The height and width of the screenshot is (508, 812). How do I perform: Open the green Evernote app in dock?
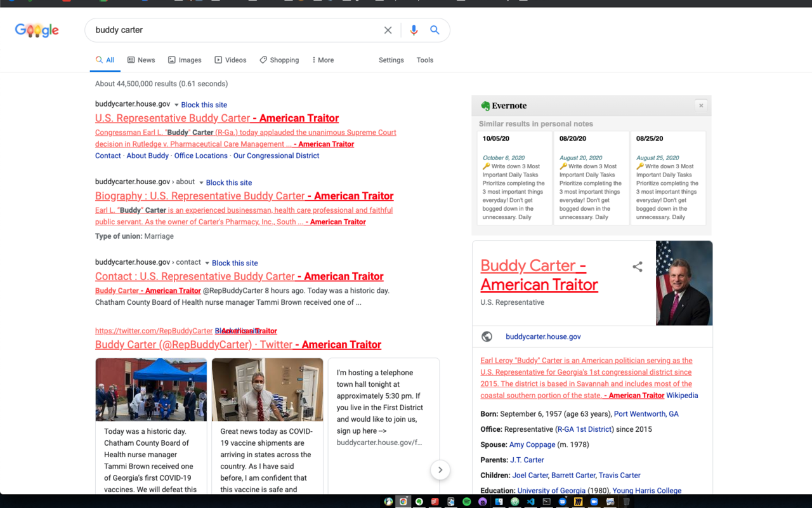(x=419, y=502)
